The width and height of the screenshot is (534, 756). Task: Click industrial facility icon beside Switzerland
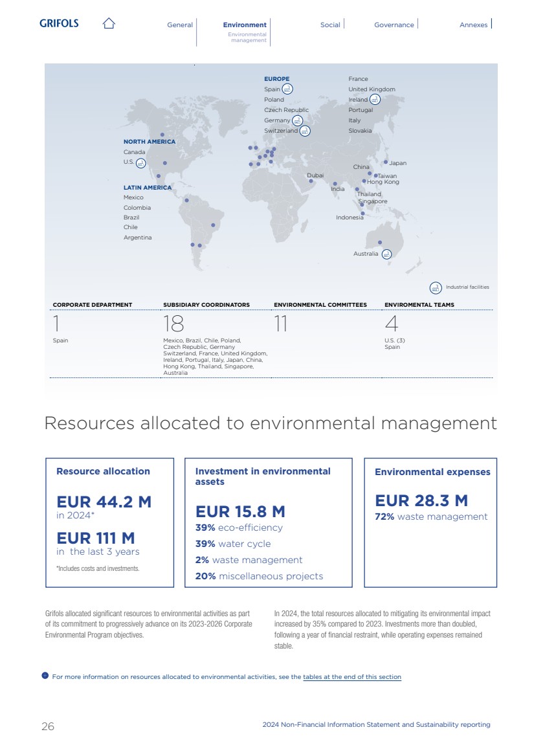(x=305, y=131)
